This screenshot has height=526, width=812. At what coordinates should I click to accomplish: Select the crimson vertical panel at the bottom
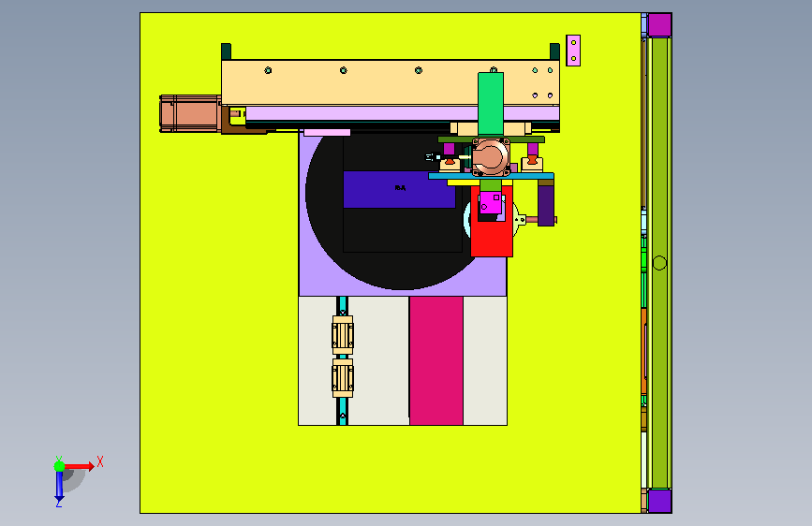pos(436,361)
